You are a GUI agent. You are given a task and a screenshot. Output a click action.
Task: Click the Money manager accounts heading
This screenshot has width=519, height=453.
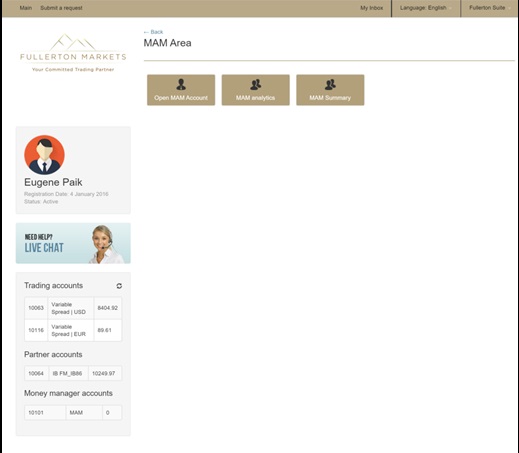click(x=68, y=393)
